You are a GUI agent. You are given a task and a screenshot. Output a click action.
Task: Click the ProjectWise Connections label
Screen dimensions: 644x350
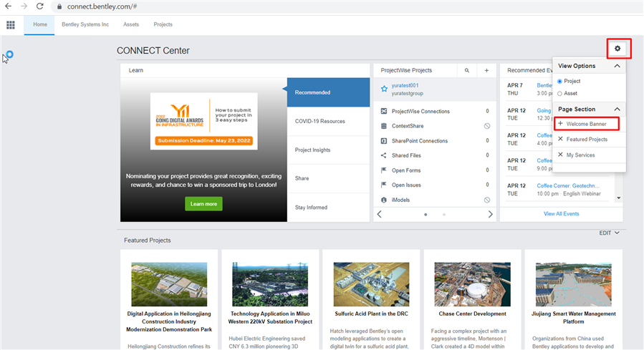(x=420, y=111)
